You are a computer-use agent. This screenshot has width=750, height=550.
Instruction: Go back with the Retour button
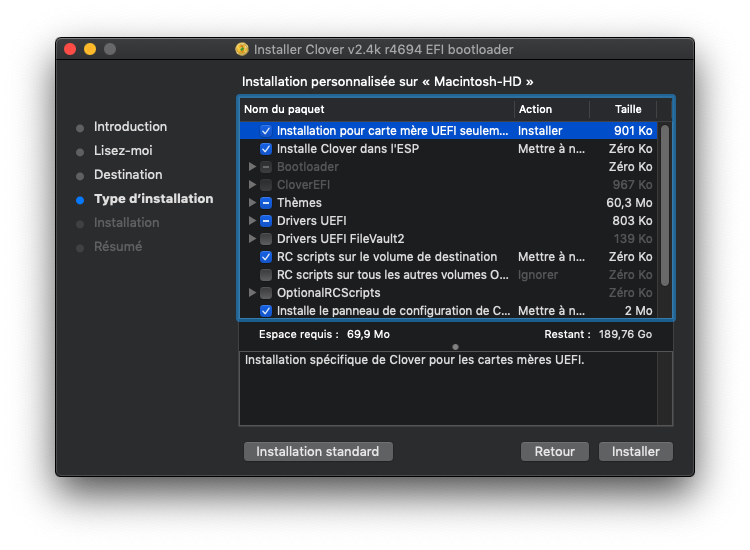tap(554, 451)
